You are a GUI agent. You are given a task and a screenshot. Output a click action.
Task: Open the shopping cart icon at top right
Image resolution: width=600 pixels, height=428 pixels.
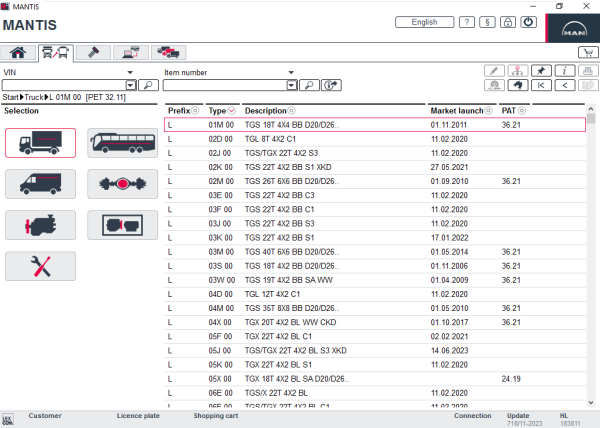click(588, 52)
